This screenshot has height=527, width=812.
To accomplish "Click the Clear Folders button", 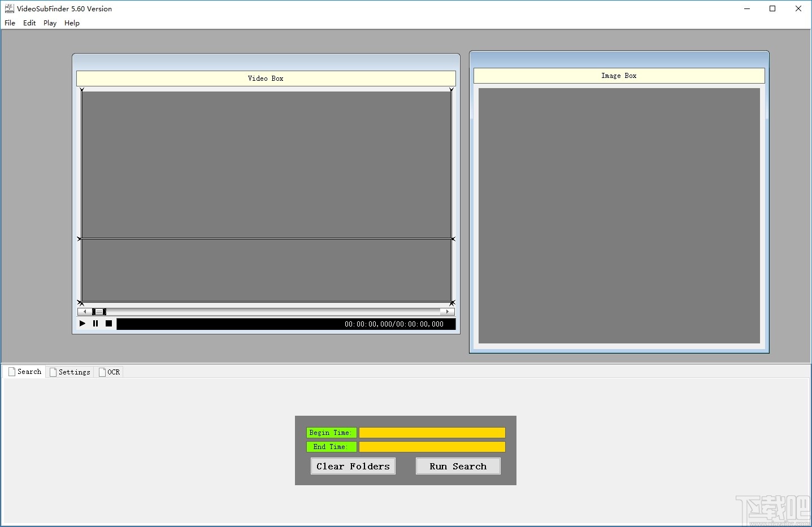I will [353, 466].
